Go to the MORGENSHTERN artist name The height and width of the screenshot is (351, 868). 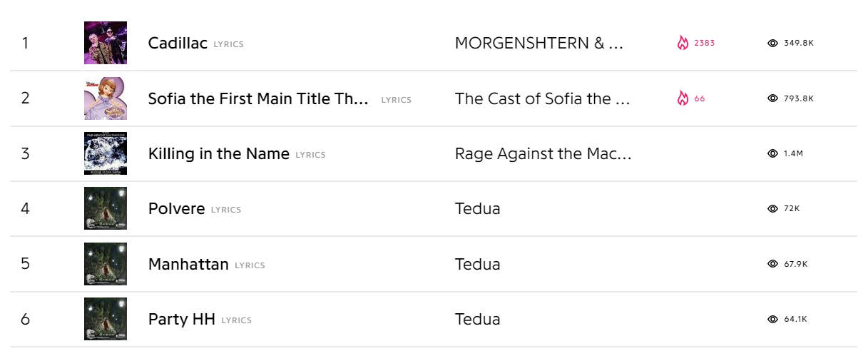tap(538, 44)
